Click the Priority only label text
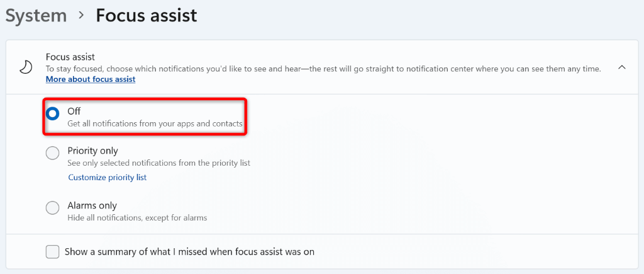This screenshot has height=274, width=644. pyautogui.click(x=92, y=151)
